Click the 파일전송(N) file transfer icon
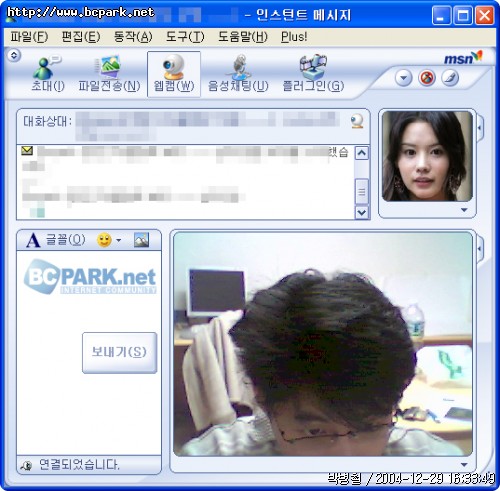The width and height of the screenshot is (500, 491). (x=109, y=74)
